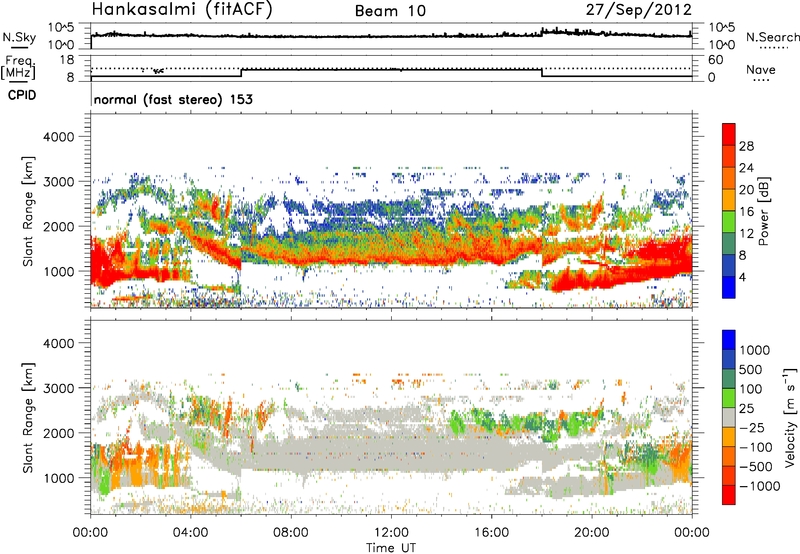Click the red bottom segment of velocity colorbar
This screenshot has width=800, height=554.
[x=729, y=495]
